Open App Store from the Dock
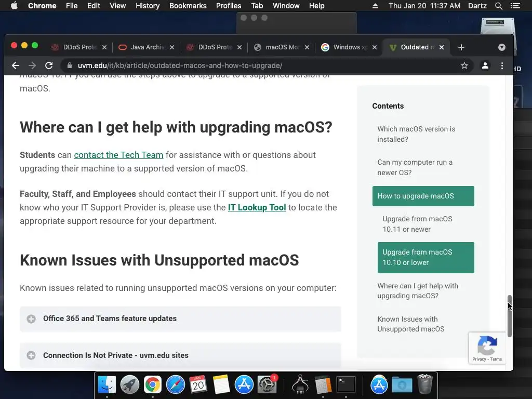The image size is (532, 399). (x=244, y=384)
